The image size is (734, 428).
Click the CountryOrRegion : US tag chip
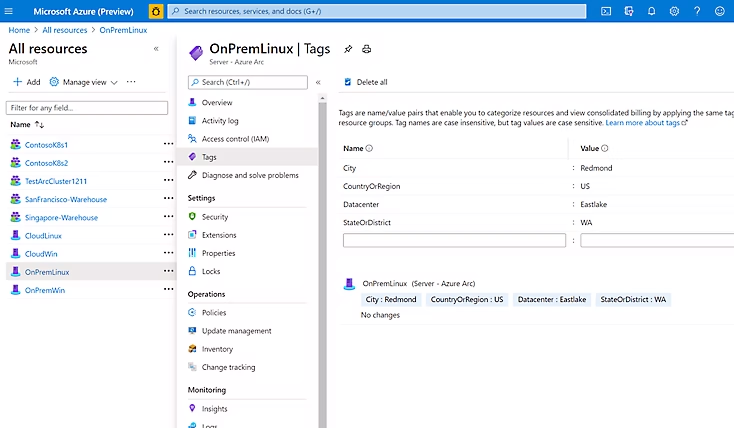pos(467,300)
